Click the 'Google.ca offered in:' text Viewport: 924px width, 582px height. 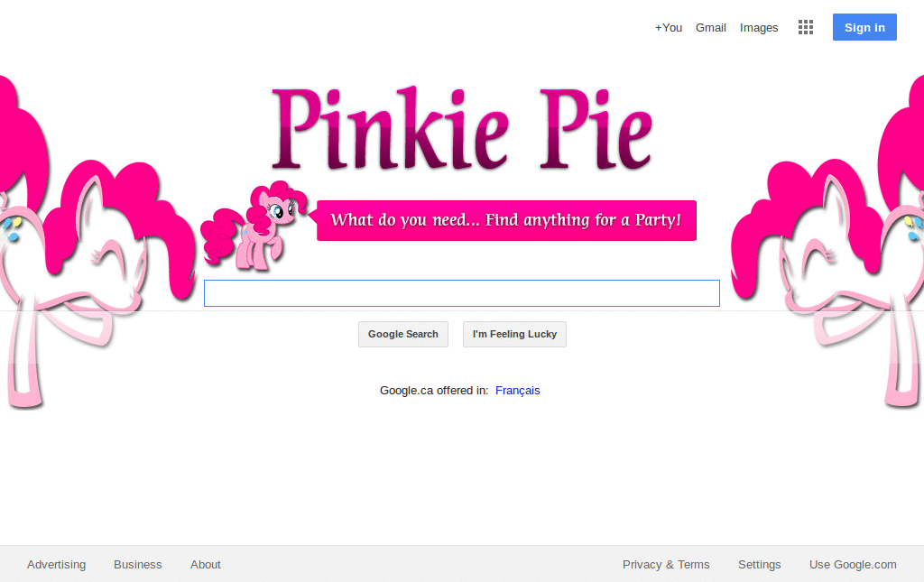[x=434, y=391]
